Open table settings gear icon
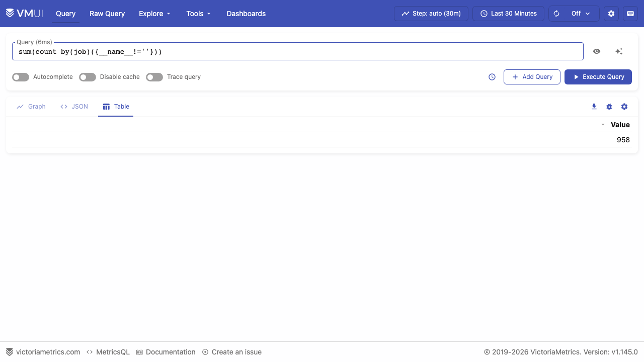Image resolution: width=644 pixels, height=362 pixels. [624, 107]
